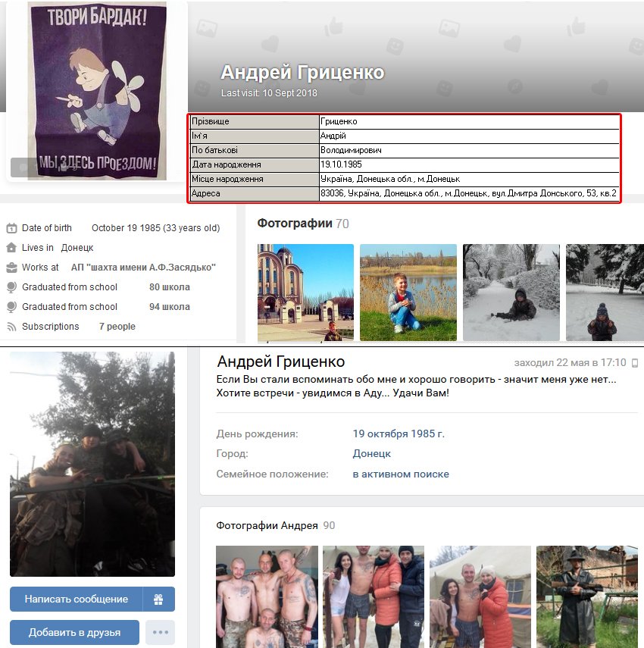The image size is (644, 648).
Task: Click the День рождения label
Action: (257, 434)
